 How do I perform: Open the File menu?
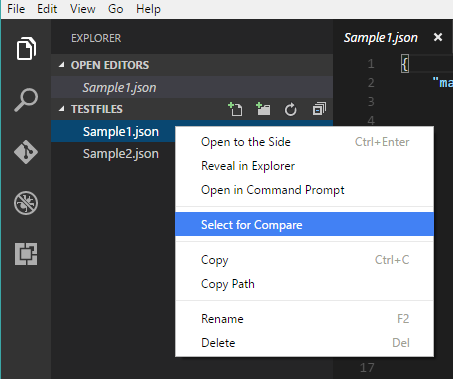point(16,9)
